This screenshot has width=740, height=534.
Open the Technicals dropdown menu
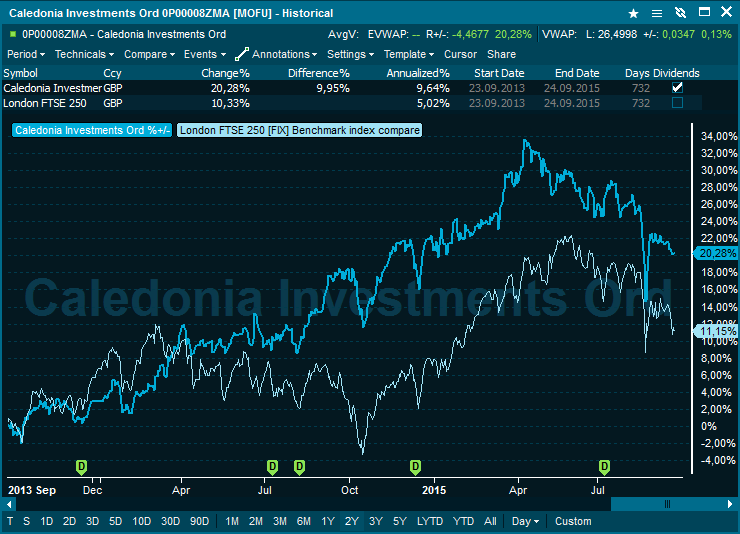pos(84,54)
